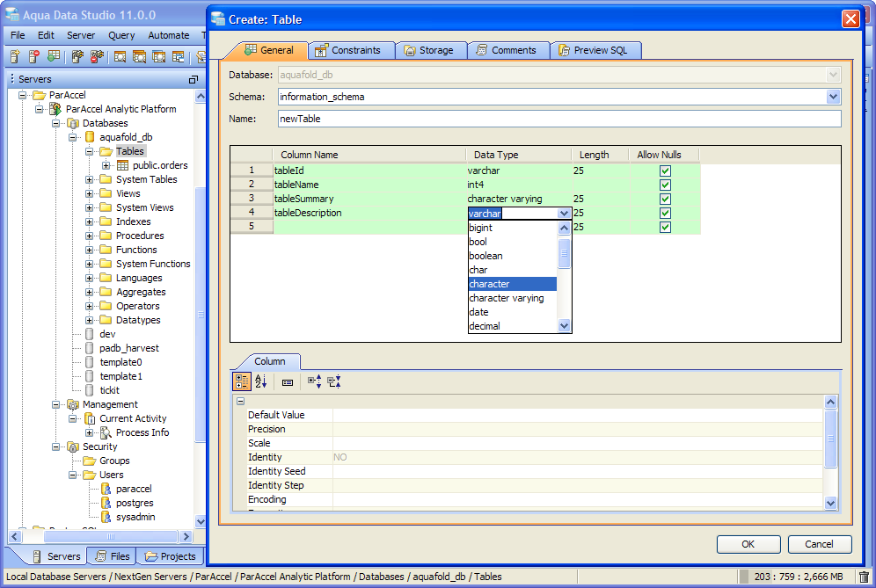Click the Connect Server plug toolbar icon
The height and width of the screenshot is (588, 876).
[77, 56]
